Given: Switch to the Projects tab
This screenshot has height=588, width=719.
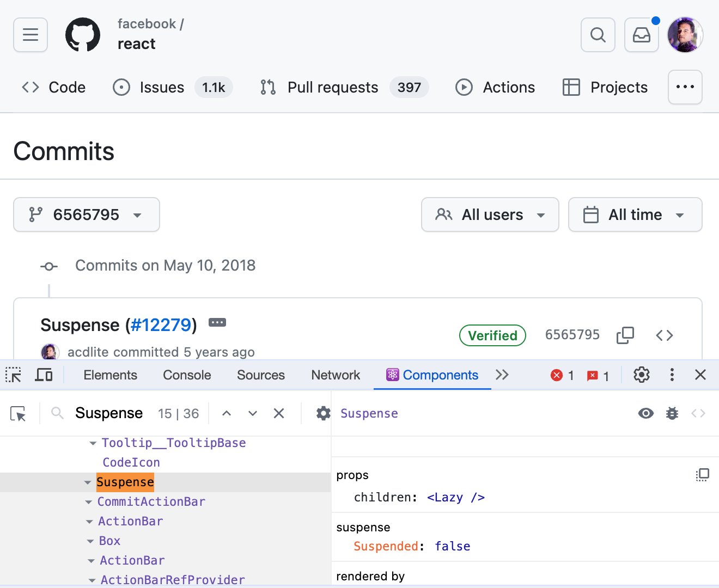Looking at the screenshot, I should click(605, 87).
